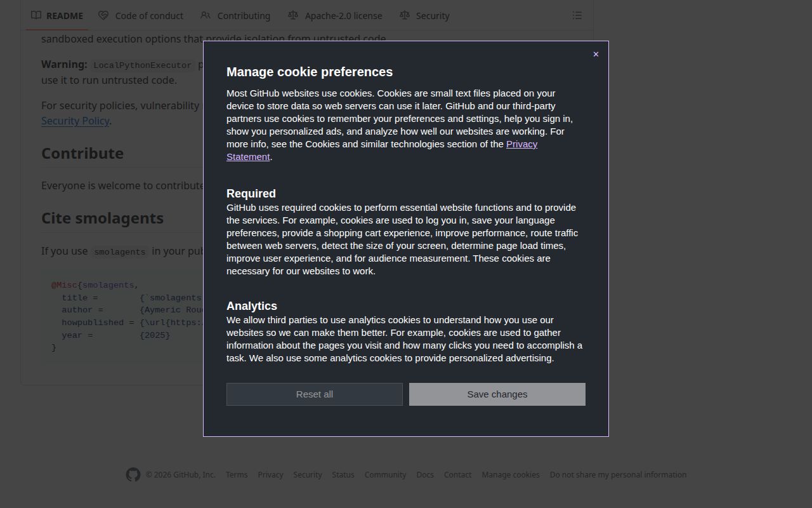Click the Security link in the footer
Screen dimensions: 812x508
(308, 474)
